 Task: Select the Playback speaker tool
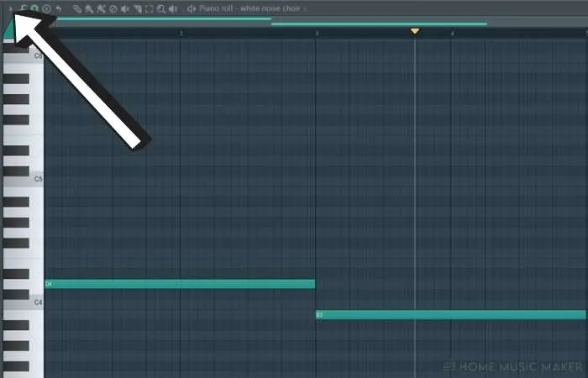(x=173, y=8)
